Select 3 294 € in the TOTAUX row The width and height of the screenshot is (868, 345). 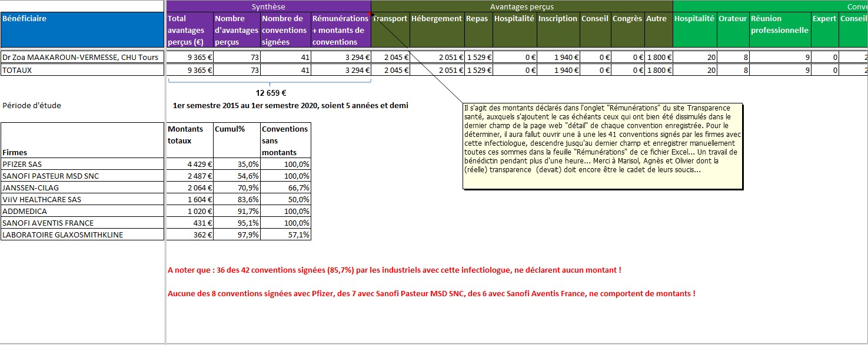tap(341, 70)
